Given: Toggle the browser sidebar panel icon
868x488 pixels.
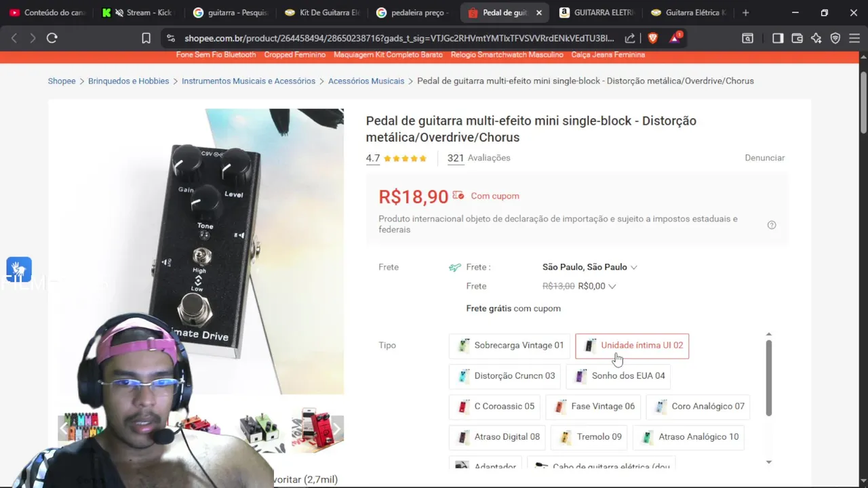Looking at the screenshot, I should [778, 39].
